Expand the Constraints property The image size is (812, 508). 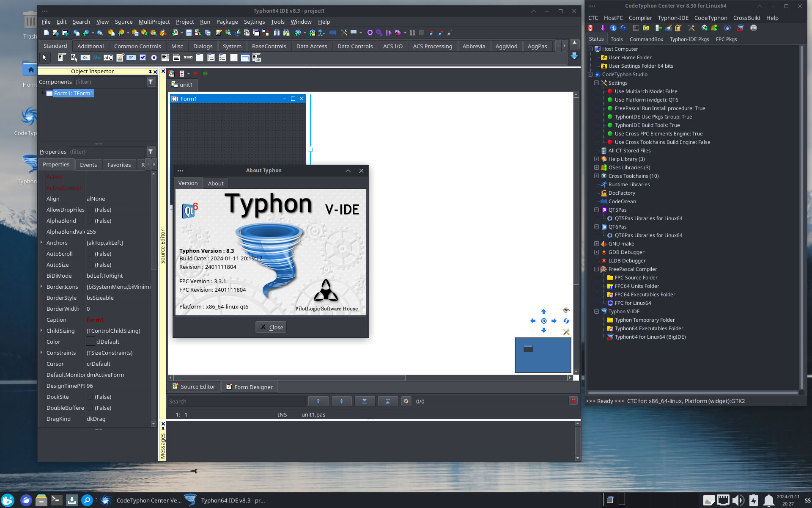[41, 353]
